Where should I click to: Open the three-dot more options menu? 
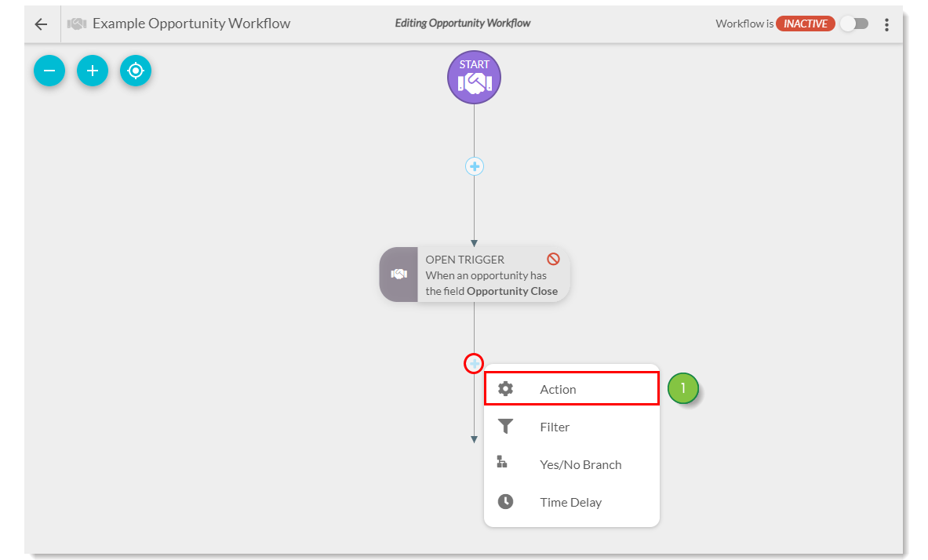[x=886, y=24]
